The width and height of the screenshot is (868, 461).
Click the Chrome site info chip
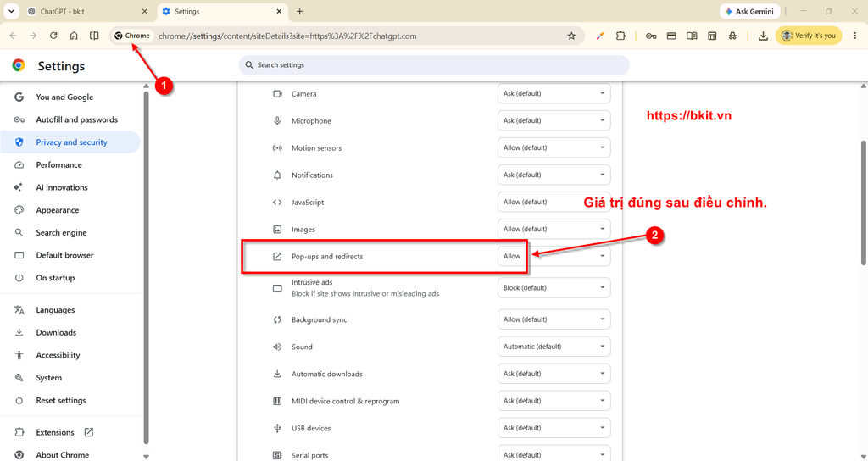point(132,36)
